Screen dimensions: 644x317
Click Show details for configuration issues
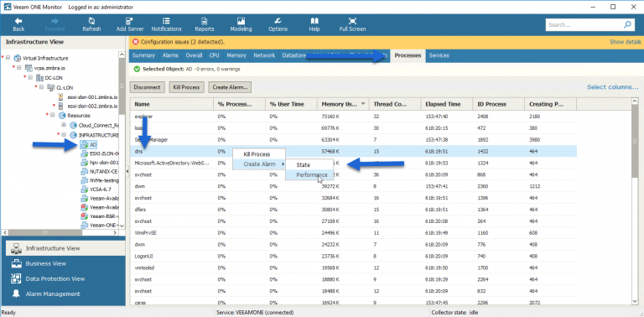coord(626,42)
